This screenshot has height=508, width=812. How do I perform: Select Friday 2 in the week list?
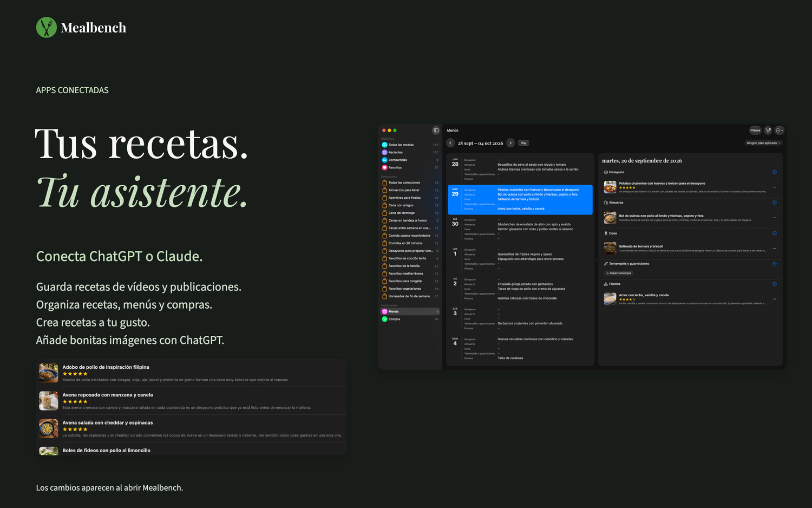pyautogui.click(x=520, y=289)
